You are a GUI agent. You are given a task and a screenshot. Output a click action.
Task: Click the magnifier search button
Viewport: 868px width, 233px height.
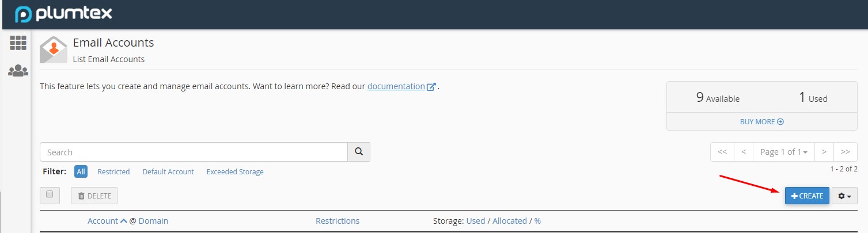point(359,152)
